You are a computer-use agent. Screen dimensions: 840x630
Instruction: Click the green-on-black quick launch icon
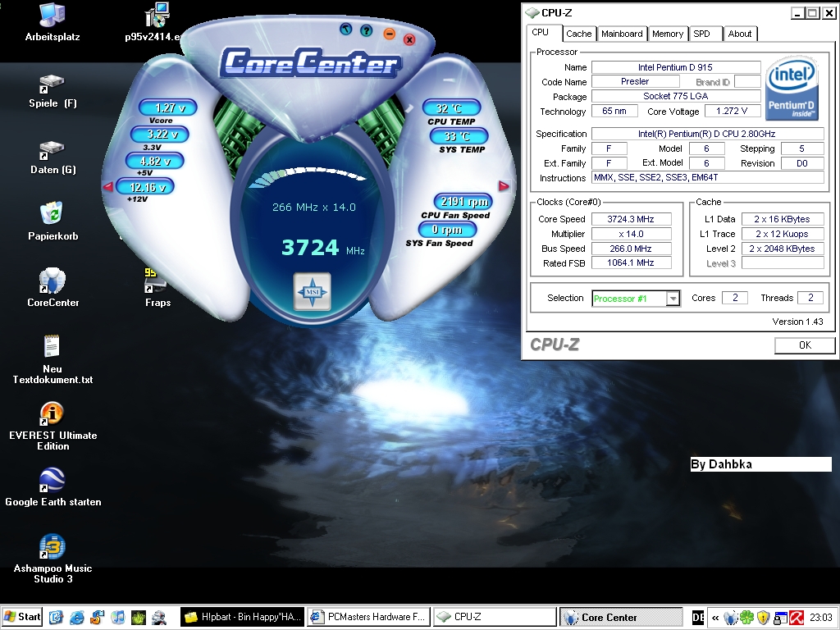pyautogui.click(x=138, y=617)
